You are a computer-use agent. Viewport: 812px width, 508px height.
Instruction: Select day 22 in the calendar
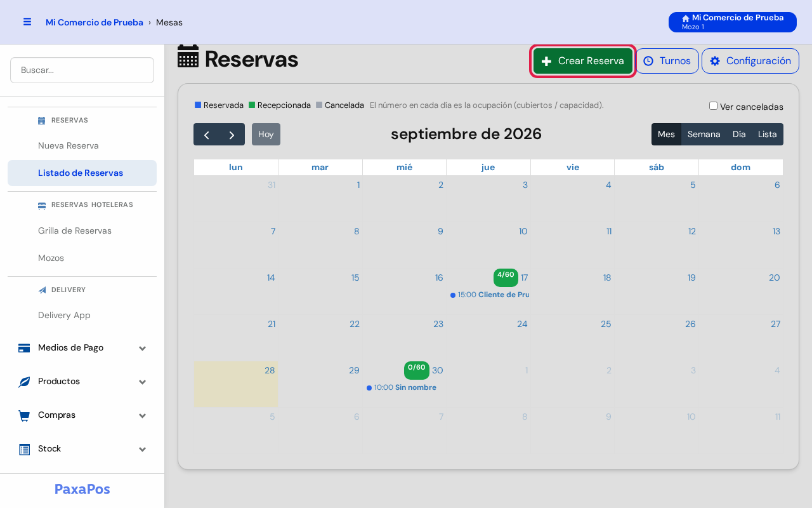click(355, 324)
